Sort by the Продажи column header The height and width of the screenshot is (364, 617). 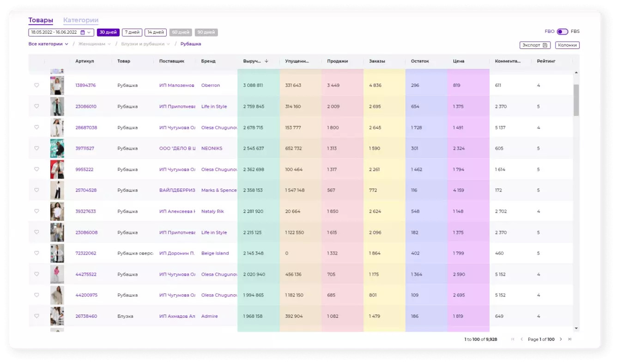(x=338, y=61)
